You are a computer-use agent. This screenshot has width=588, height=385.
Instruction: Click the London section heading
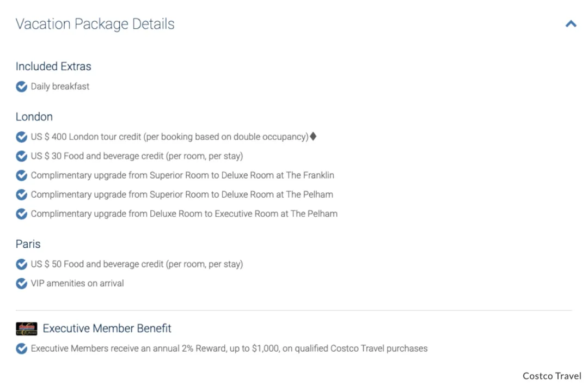pyautogui.click(x=34, y=117)
